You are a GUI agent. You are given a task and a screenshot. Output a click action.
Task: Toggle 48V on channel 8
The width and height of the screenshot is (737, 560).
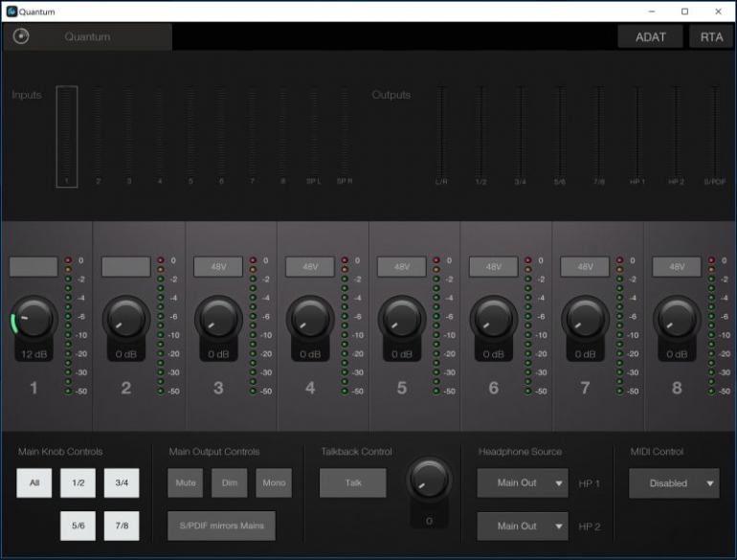click(x=677, y=267)
